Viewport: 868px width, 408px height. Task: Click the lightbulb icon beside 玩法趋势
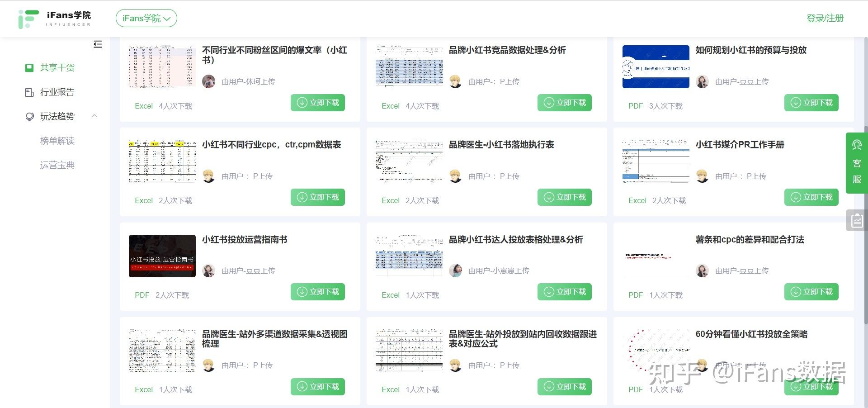click(29, 116)
